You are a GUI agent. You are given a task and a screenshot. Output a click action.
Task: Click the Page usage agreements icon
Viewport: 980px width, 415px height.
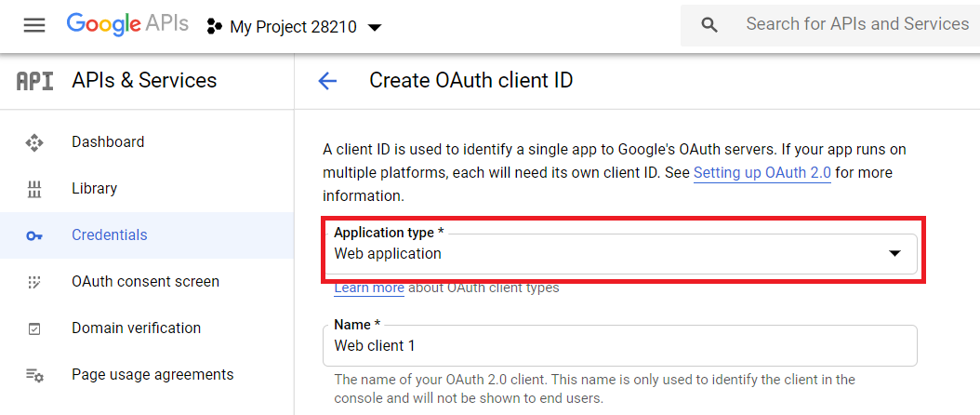tap(34, 376)
